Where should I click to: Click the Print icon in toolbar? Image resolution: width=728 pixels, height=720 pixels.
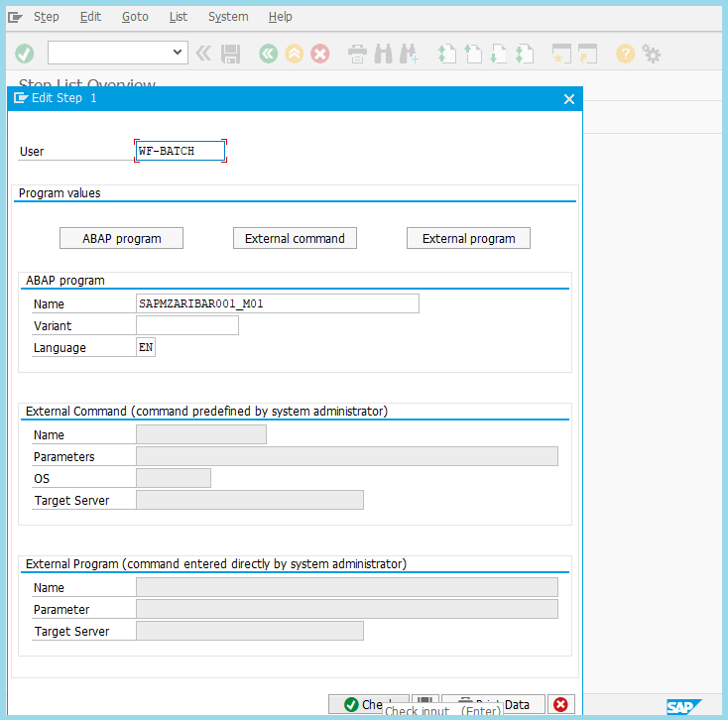[x=358, y=54]
